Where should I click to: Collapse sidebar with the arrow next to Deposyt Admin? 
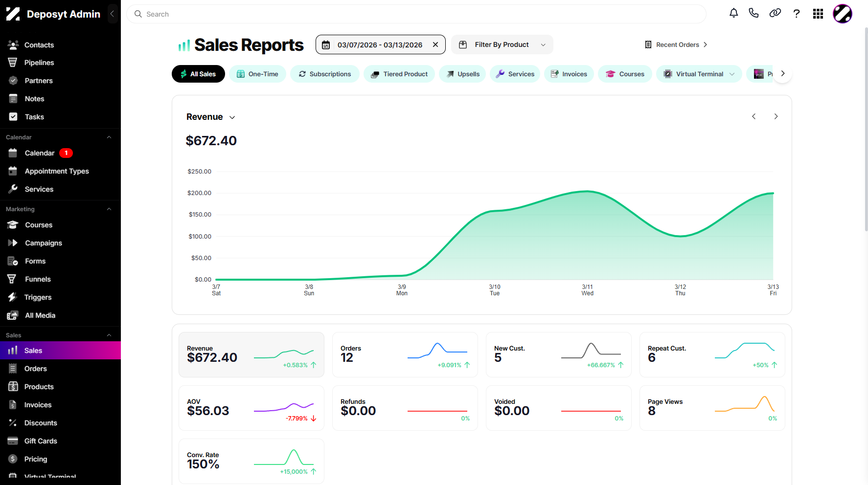[112, 14]
